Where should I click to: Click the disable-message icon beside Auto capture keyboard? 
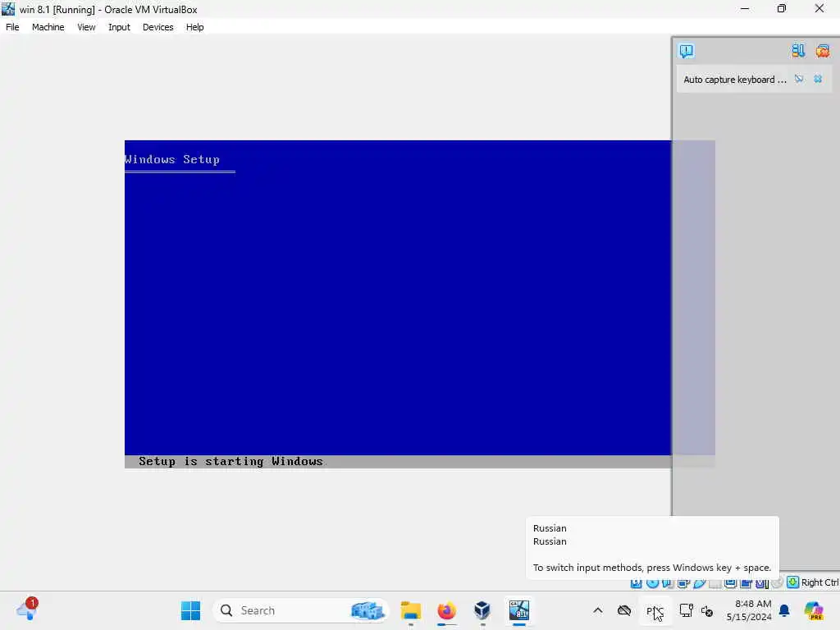click(x=799, y=80)
